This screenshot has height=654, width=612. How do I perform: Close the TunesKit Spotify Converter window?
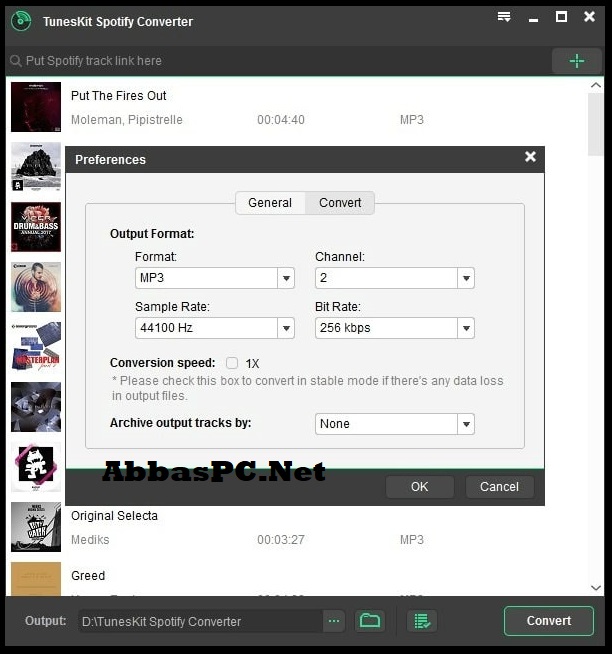pyautogui.click(x=589, y=17)
